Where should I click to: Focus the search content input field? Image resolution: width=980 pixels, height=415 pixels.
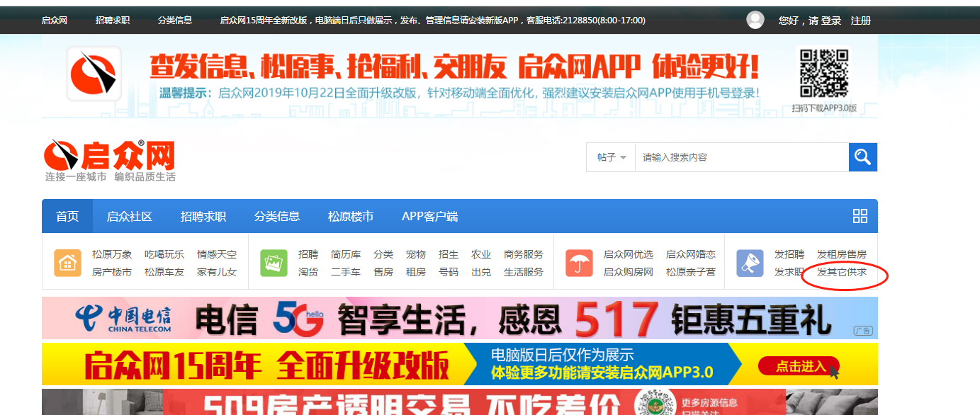(x=742, y=157)
